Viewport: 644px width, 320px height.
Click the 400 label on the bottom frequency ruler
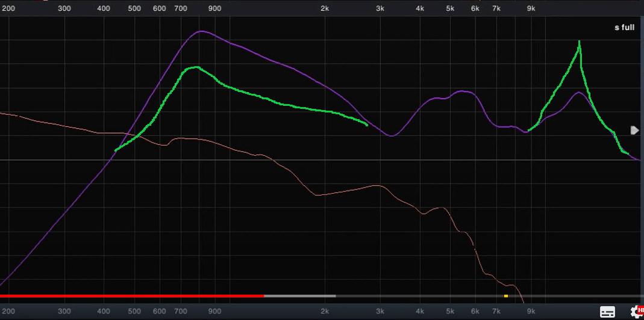click(104, 312)
